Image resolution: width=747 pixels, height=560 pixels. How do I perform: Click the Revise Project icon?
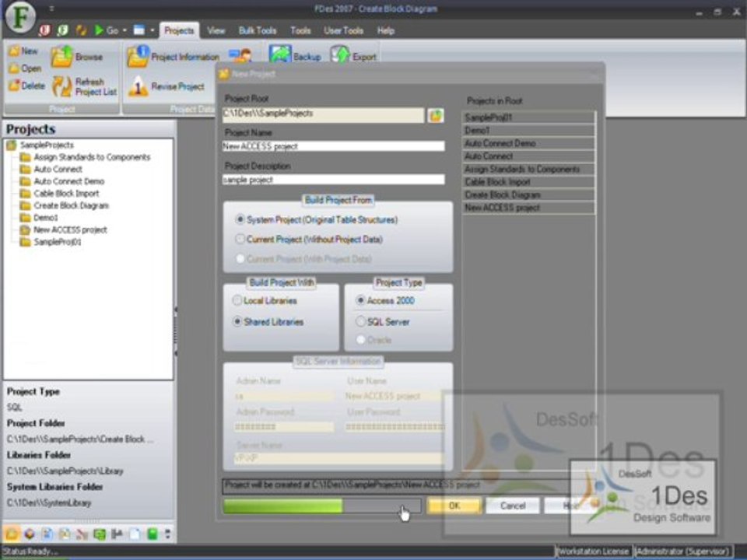[x=137, y=86]
